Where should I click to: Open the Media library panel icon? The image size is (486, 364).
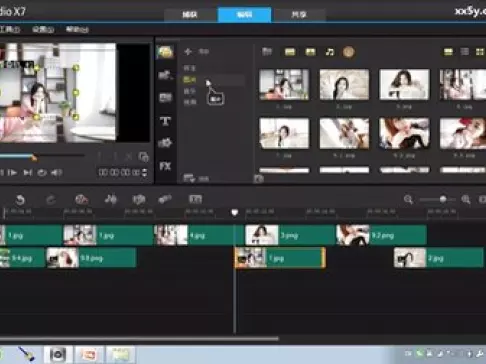pos(165,53)
